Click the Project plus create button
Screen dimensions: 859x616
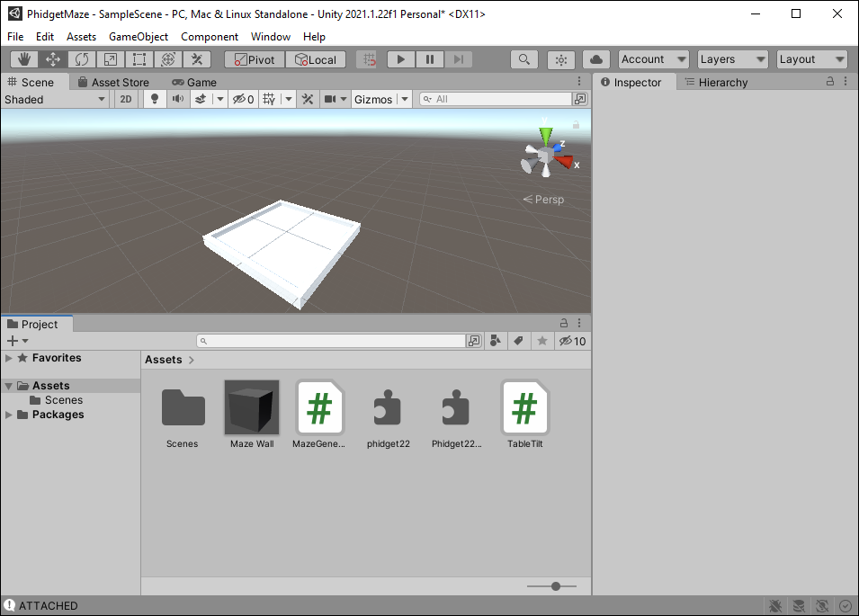pyautogui.click(x=17, y=341)
